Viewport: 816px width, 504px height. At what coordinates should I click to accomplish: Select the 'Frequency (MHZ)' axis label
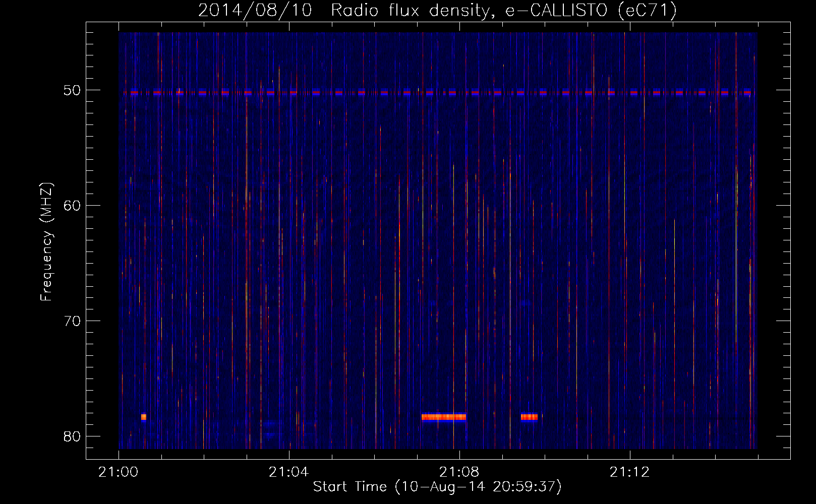click(x=46, y=242)
